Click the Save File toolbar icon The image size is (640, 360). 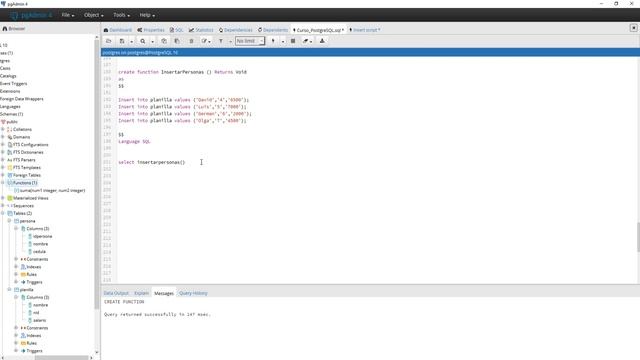[x=122, y=41]
